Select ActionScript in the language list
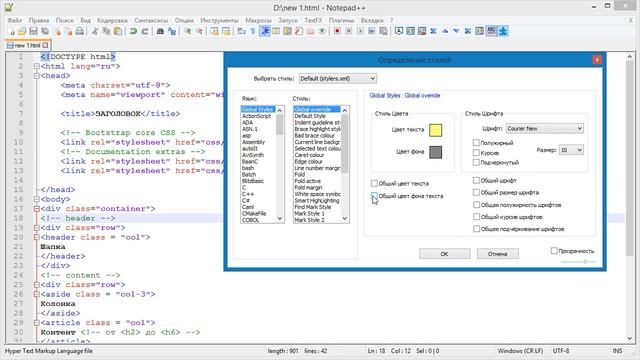 coord(256,116)
